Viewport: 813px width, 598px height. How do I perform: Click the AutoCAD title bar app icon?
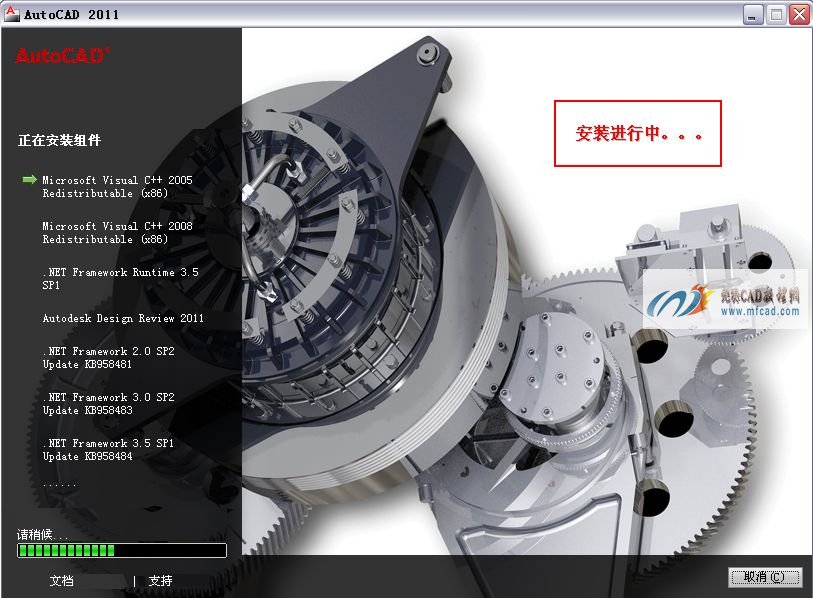coord(11,13)
